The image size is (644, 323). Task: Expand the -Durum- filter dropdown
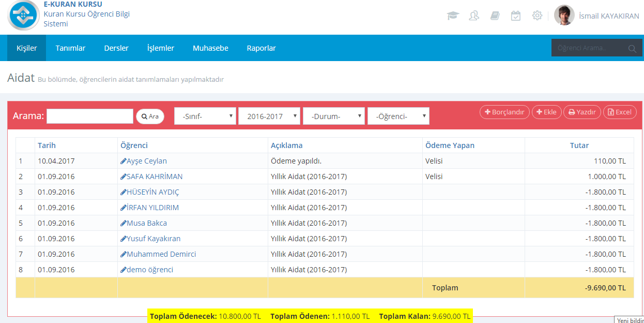point(333,116)
